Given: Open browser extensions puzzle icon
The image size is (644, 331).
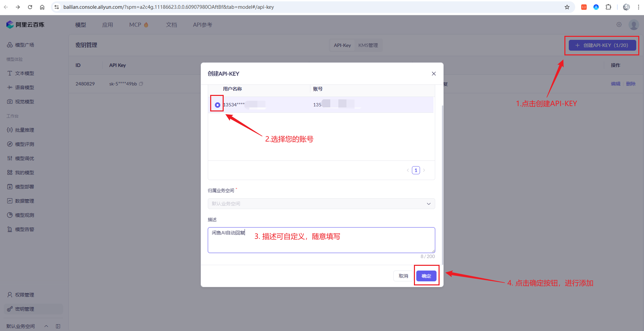Looking at the screenshot, I should pos(608,7).
